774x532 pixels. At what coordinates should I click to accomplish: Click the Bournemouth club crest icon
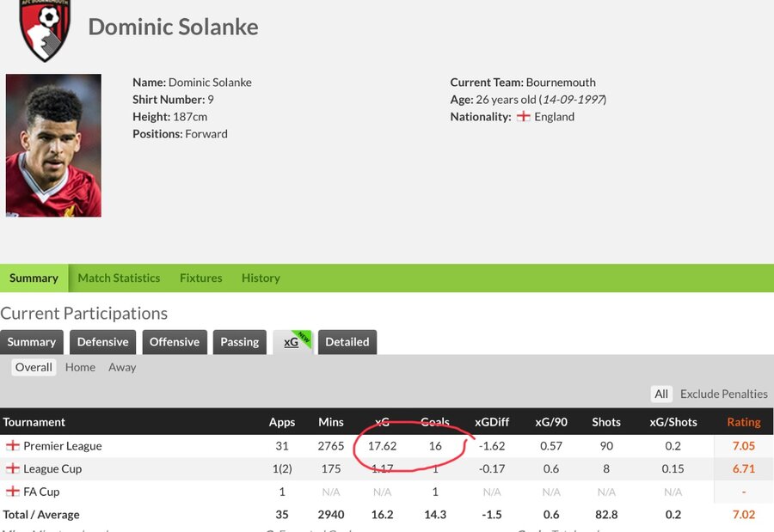45,30
